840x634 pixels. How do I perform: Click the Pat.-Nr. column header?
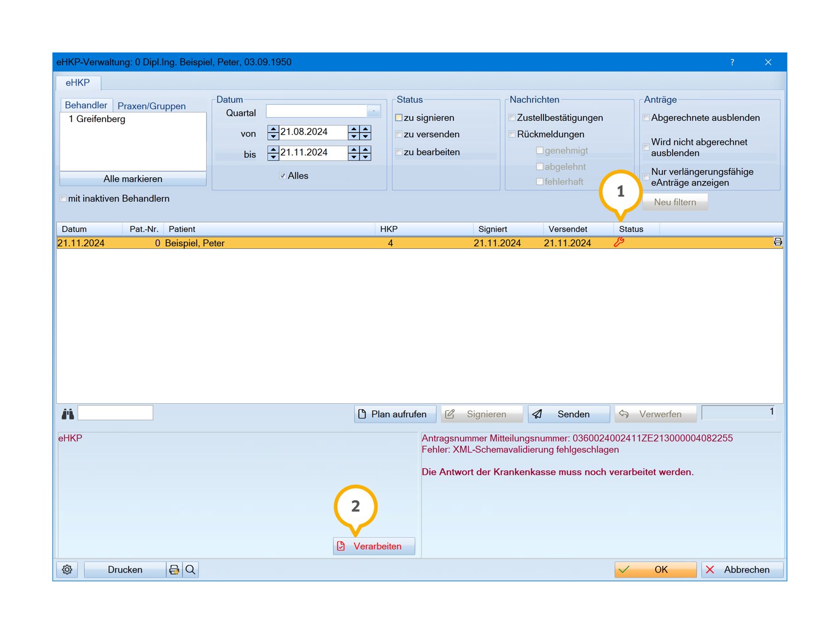143,229
